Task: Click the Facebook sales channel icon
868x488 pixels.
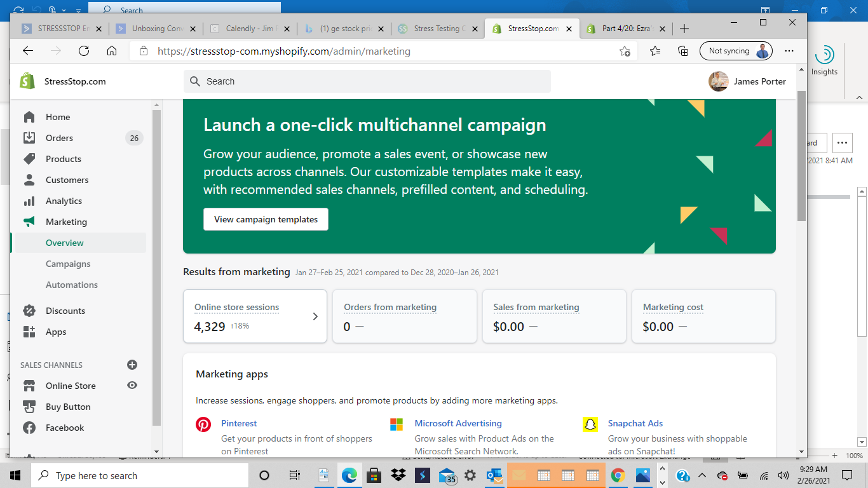Action: tap(29, 428)
